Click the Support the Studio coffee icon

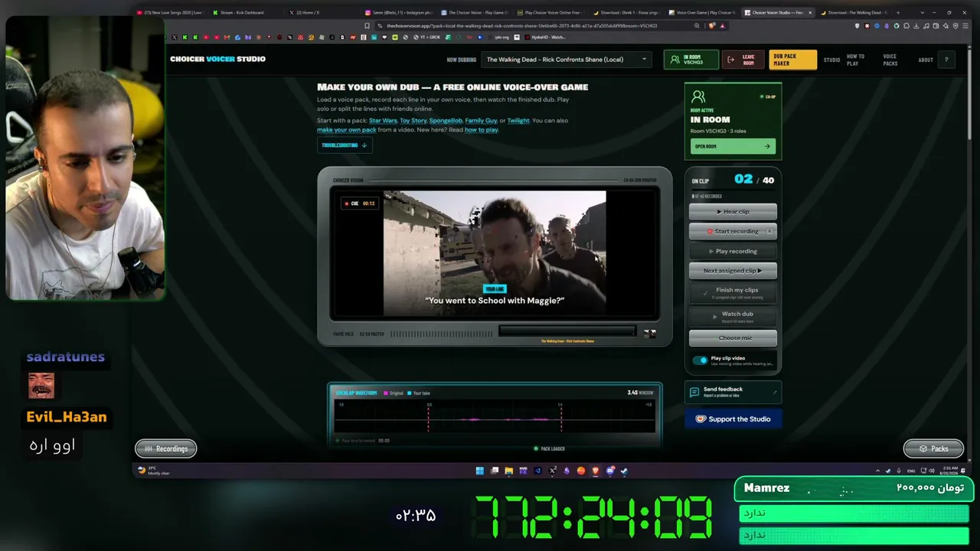click(701, 419)
